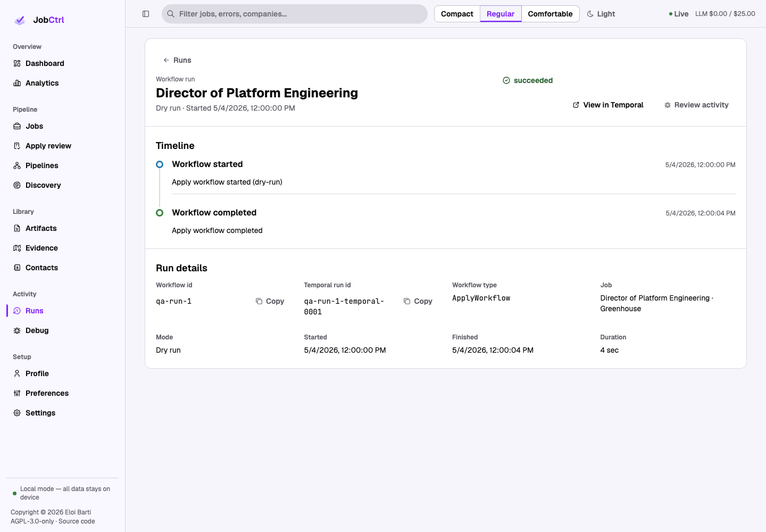766x532 pixels.
Task: Click the copy icon for Workflow id
Action: pos(259,301)
